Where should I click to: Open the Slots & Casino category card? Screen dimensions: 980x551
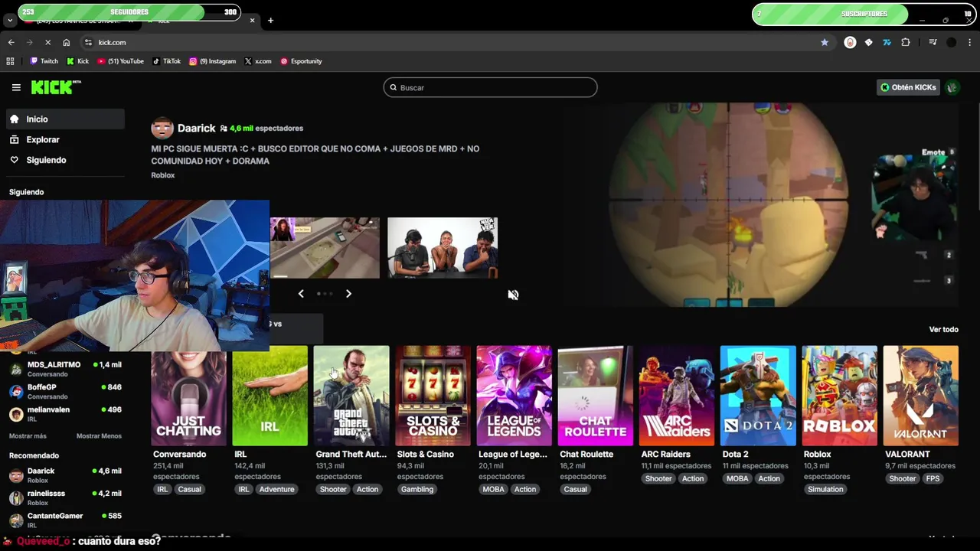433,396
